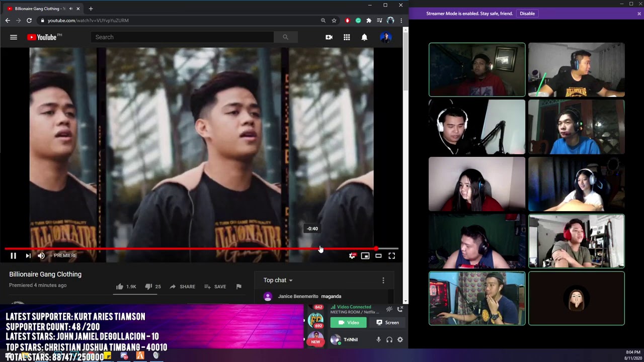Open Discord user settings gear

[x=400, y=340]
